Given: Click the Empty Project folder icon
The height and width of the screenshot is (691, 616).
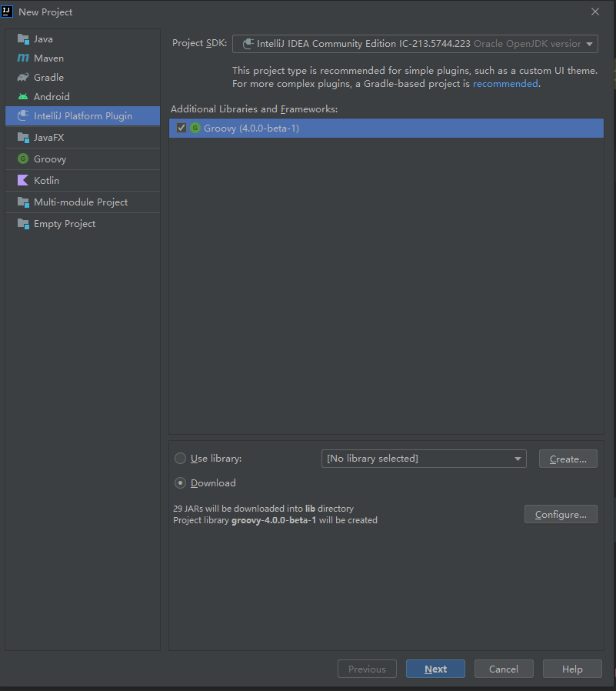Looking at the screenshot, I should click(x=23, y=223).
